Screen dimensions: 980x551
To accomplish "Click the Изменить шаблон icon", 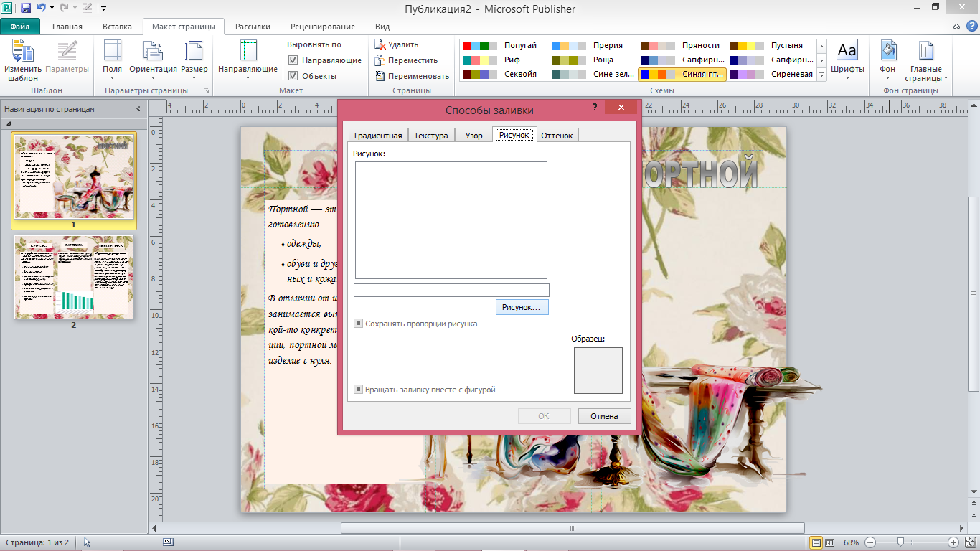I will coord(23,52).
